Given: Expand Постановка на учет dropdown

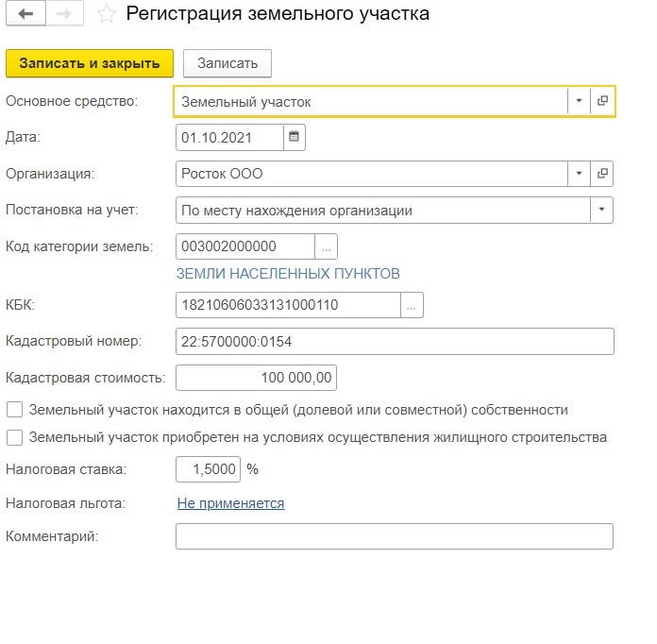Looking at the screenshot, I should (601, 210).
